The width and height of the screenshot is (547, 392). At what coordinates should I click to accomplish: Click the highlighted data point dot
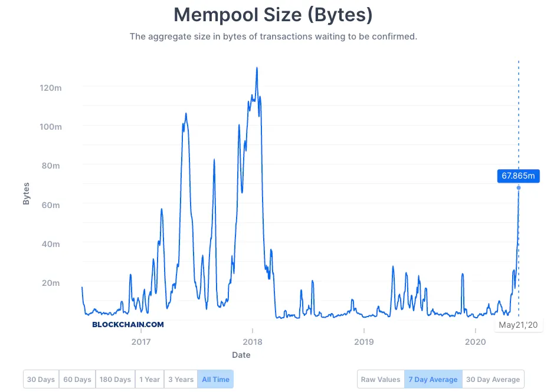pos(518,187)
